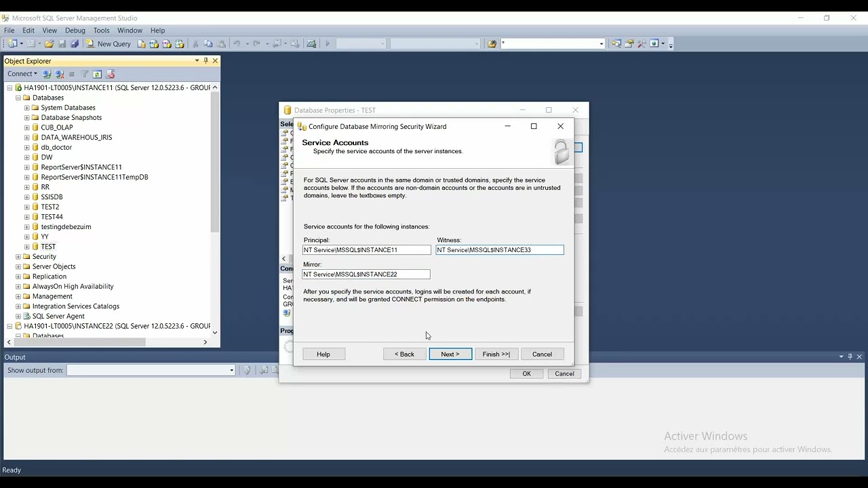Click the Mirror service account field
The image size is (868, 488).
(x=366, y=274)
